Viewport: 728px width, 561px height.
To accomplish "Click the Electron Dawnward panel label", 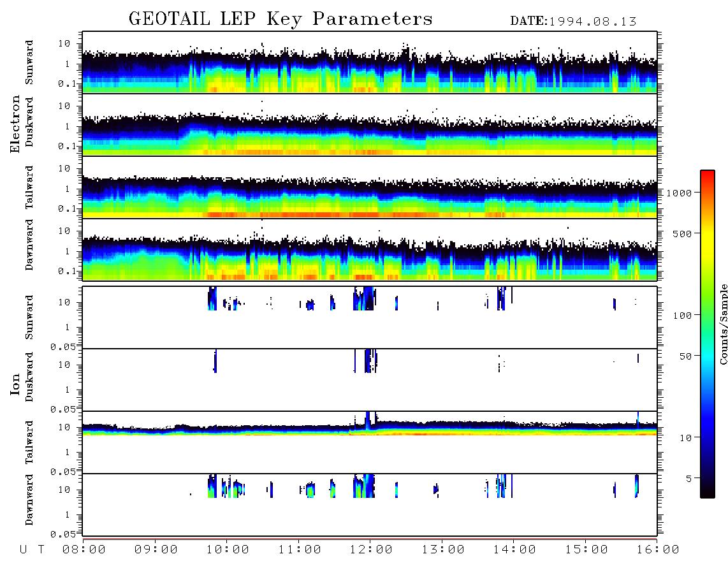I will 29,245.
